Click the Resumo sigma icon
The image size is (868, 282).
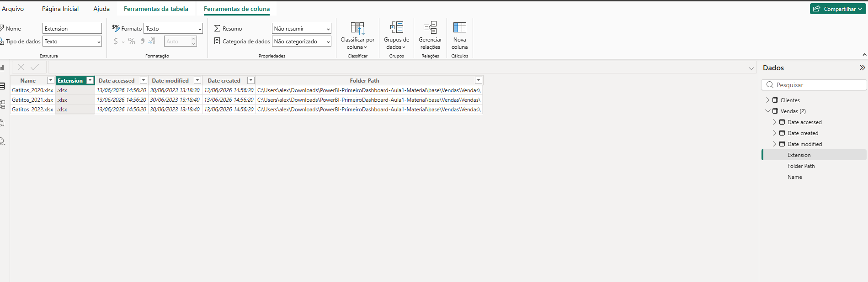tap(217, 28)
